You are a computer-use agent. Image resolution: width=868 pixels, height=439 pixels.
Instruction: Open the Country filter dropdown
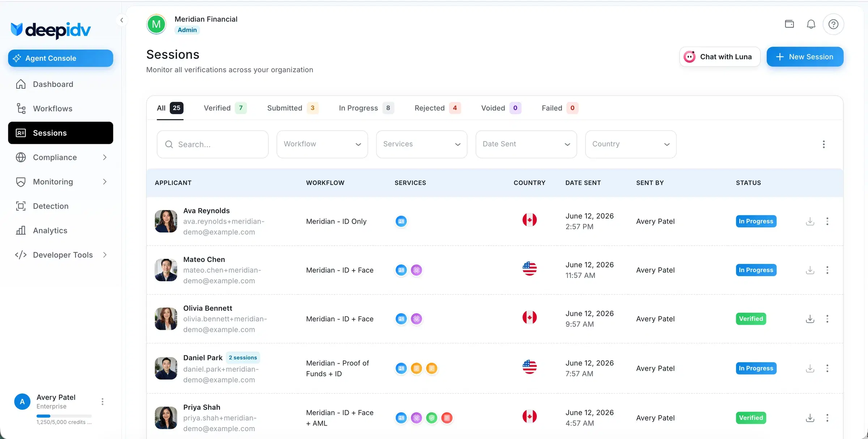click(x=631, y=144)
